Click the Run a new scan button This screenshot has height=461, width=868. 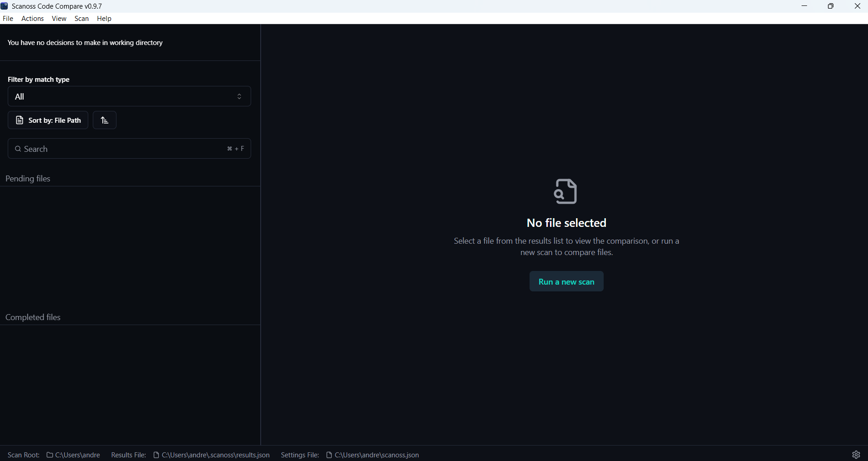click(566, 281)
